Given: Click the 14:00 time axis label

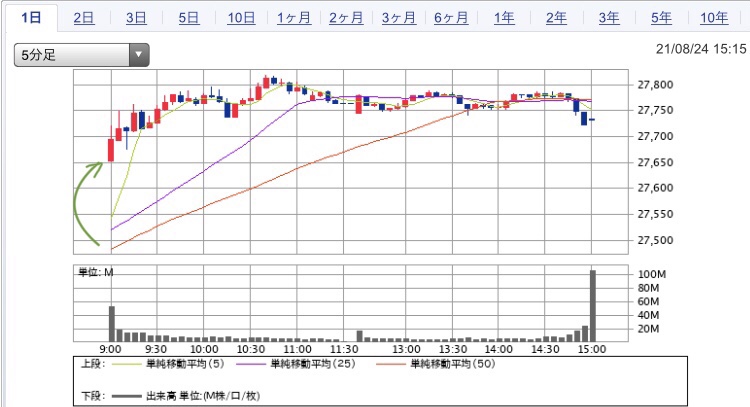Looking at the screenshot, I should click(498, 349).
